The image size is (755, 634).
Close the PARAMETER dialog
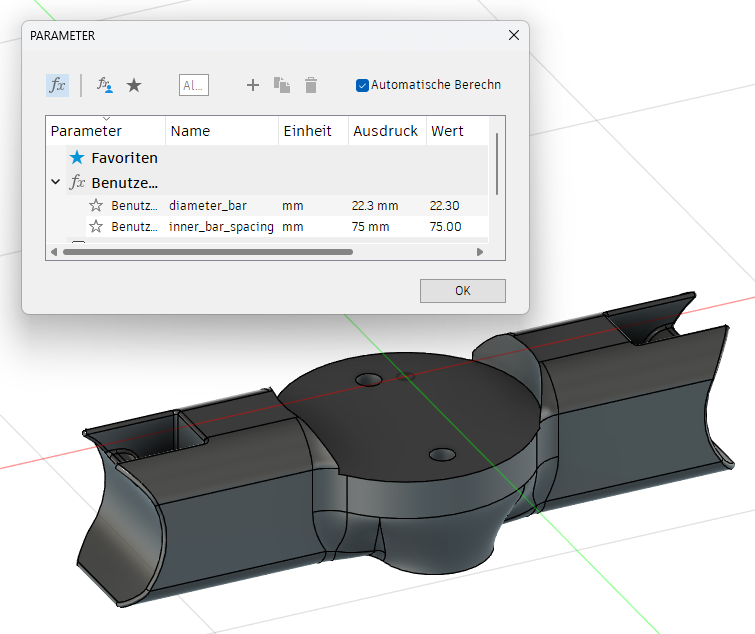coord(514,35)
